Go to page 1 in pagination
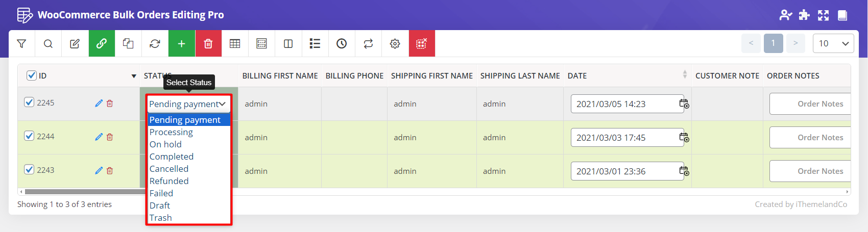868x232 pixels. (773, 43)
